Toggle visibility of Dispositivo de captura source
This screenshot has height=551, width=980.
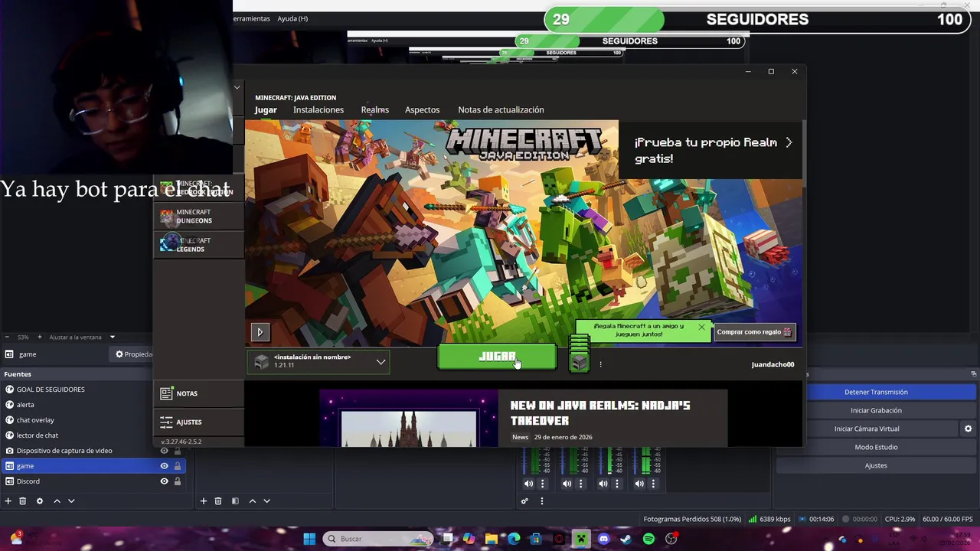(x=164, y=451)
